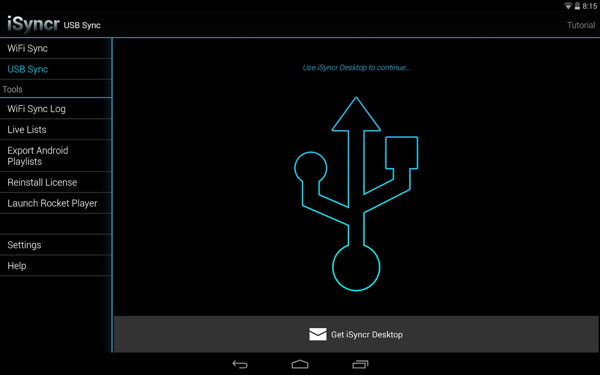Open the recent apps navigation icon
Image resolution: width=600 pixels, height=375 pixels.
tap(360, 364)
